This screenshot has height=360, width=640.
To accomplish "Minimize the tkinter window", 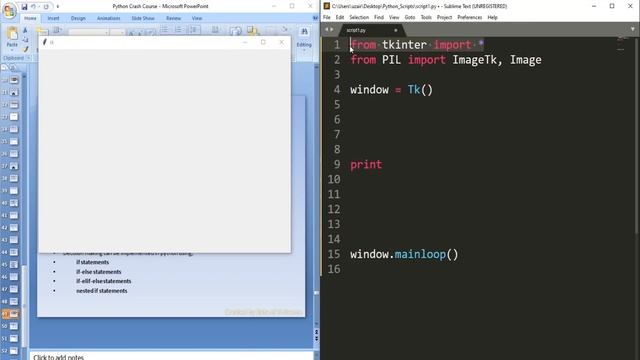I will (x=245, y=42).
